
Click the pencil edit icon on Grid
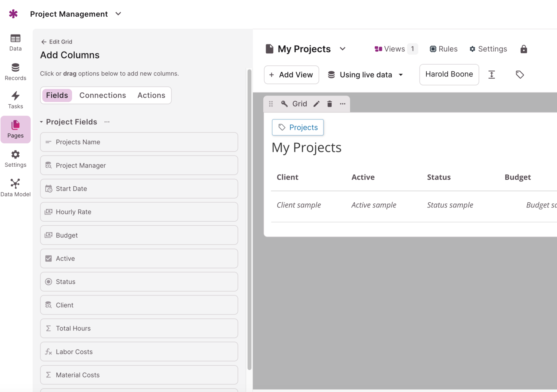(316, 104)
